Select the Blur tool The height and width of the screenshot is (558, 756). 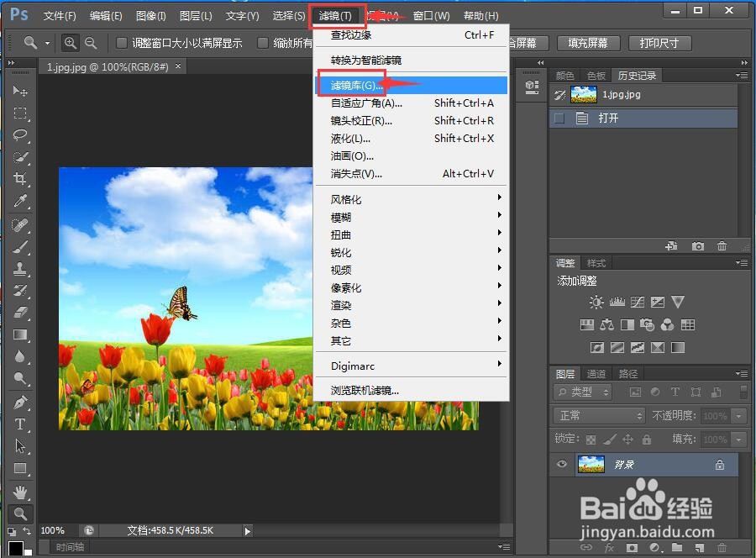[20, 356]
